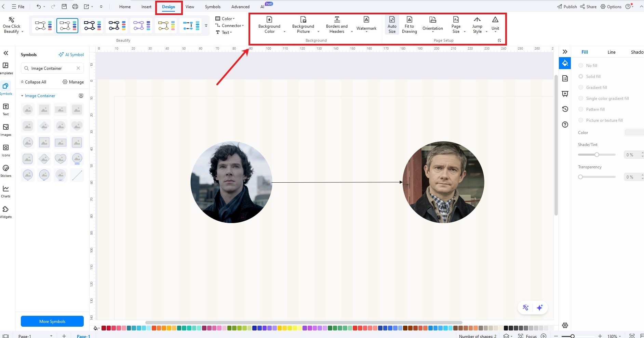Open Images panel in left sidebar

6,130
